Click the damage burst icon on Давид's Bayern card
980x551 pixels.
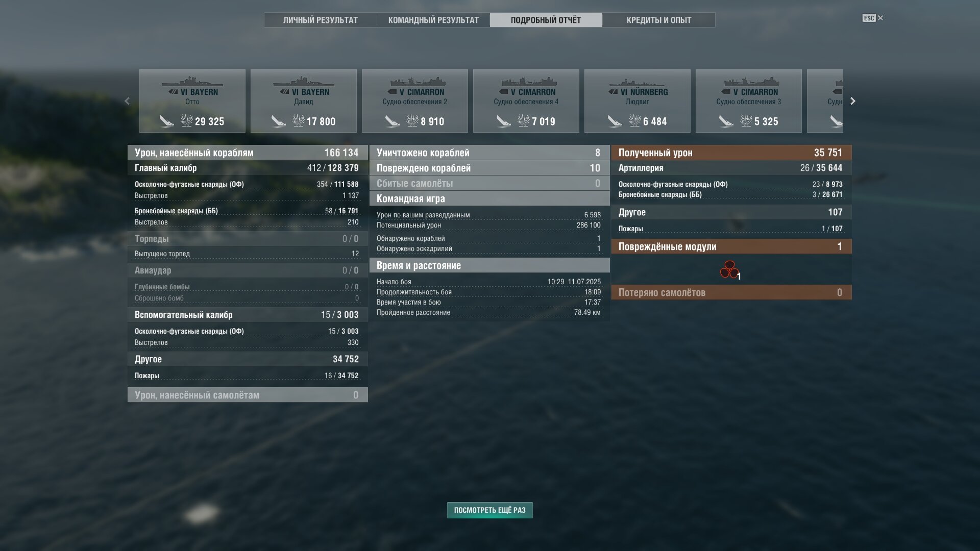(x=298, y=120)
